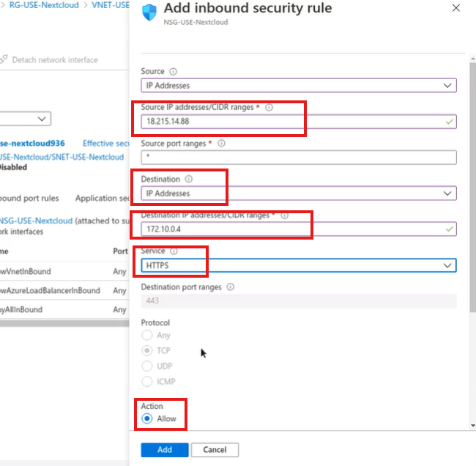Close the Add inbound security rule panel
Image resolution: width=476 pixels, height=466 pixels.
pyautogui.click(x=456, y=8)
